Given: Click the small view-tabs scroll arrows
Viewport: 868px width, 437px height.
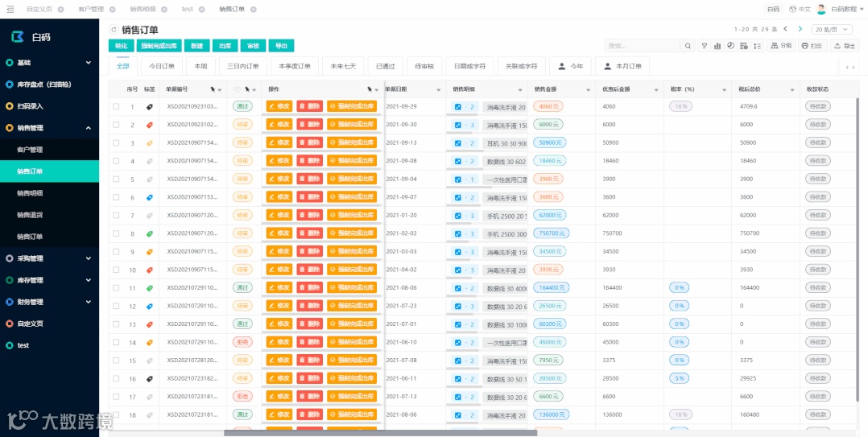Looking at the screenshot, I should (849, 67).
